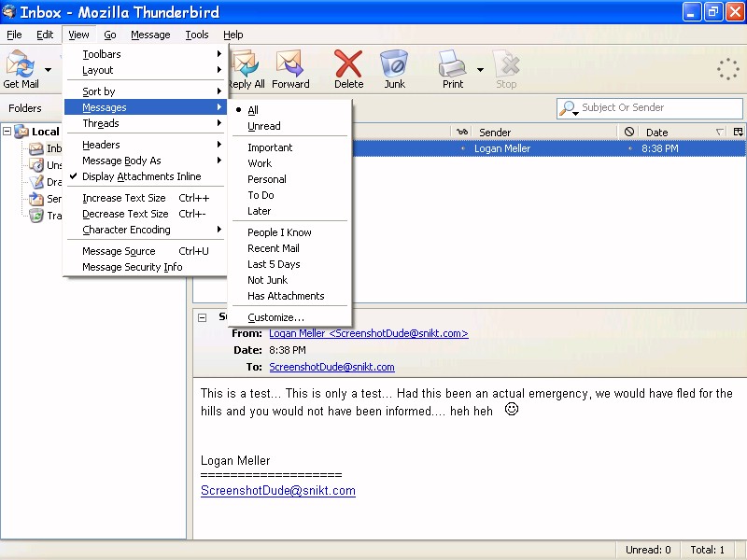Open the Message menu
Viewport: 747px width, 560px height.
click(150, 35)
